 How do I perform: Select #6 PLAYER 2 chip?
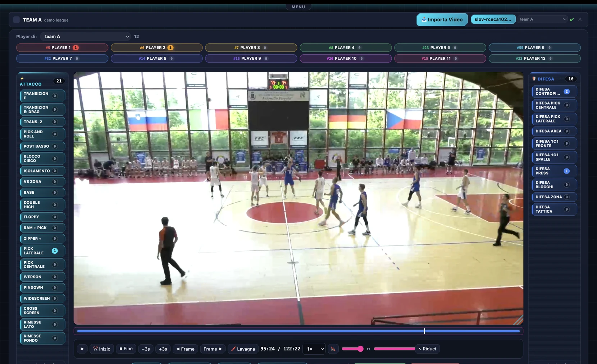(x=156, y=47)
